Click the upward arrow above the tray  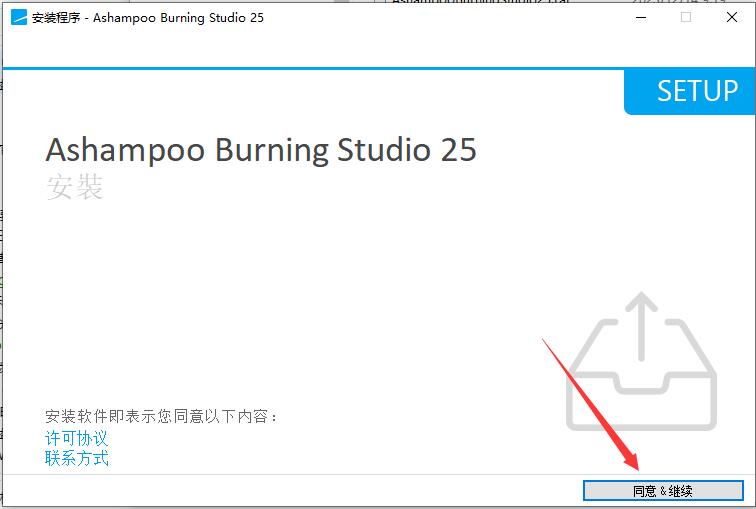(x=641, y=326)
